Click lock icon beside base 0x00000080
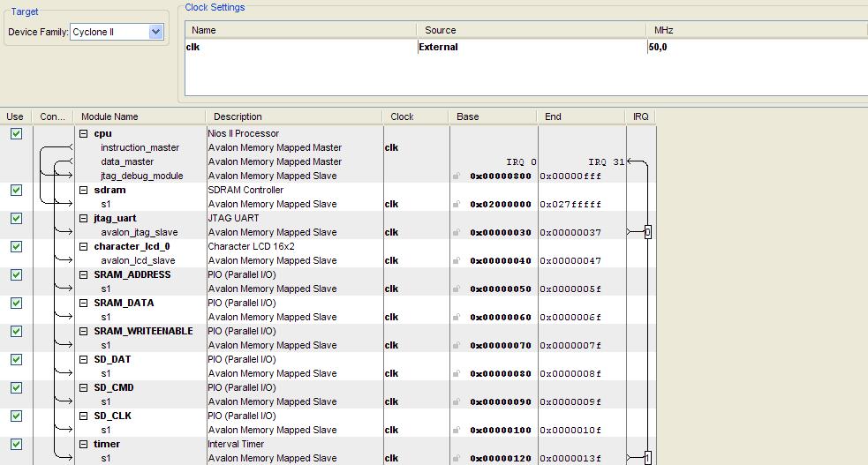The width and height of the screenshot is (868, 465). (x=457, y=373)
